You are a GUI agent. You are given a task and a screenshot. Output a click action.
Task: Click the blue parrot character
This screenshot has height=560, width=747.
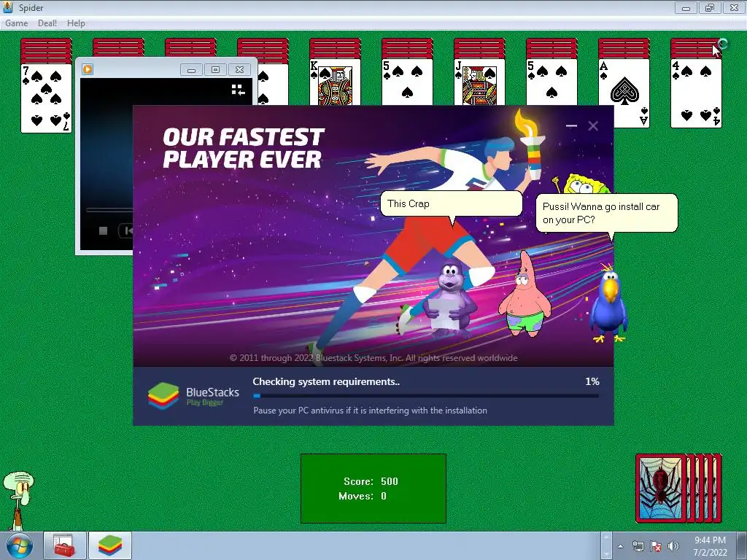point(608,305)
